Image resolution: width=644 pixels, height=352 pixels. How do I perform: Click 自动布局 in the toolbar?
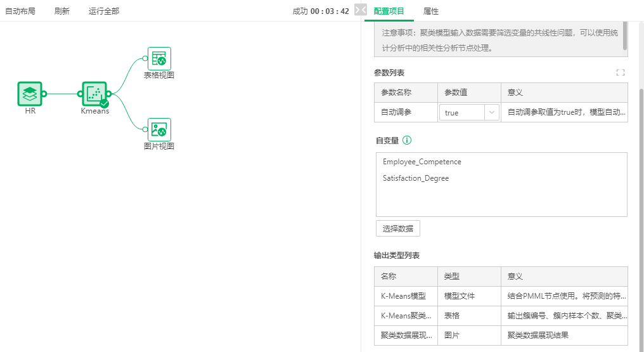pyautogui.click(x=20, y=11)
